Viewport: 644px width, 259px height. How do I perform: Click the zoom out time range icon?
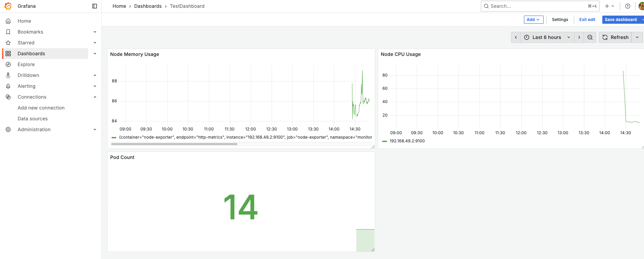590,37
